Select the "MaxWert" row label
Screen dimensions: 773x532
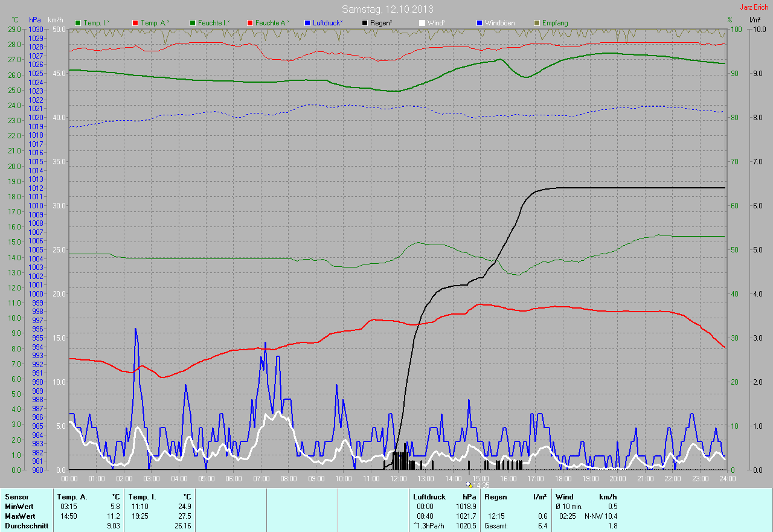point(21,516)
